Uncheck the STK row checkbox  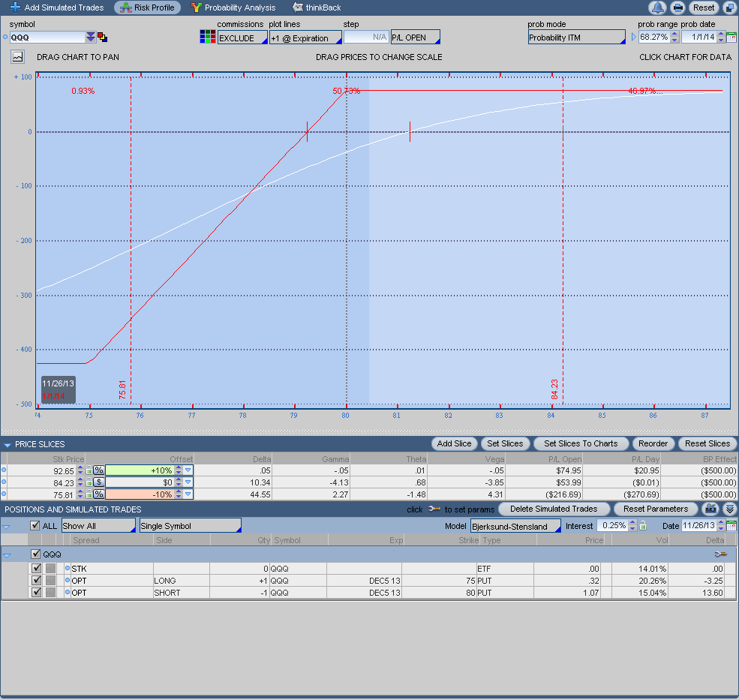(36, 569)
